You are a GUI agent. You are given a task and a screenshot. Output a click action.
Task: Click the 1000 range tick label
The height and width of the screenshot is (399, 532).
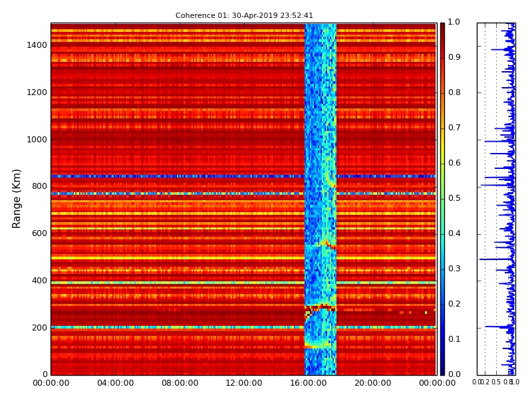tap(37, 140)
